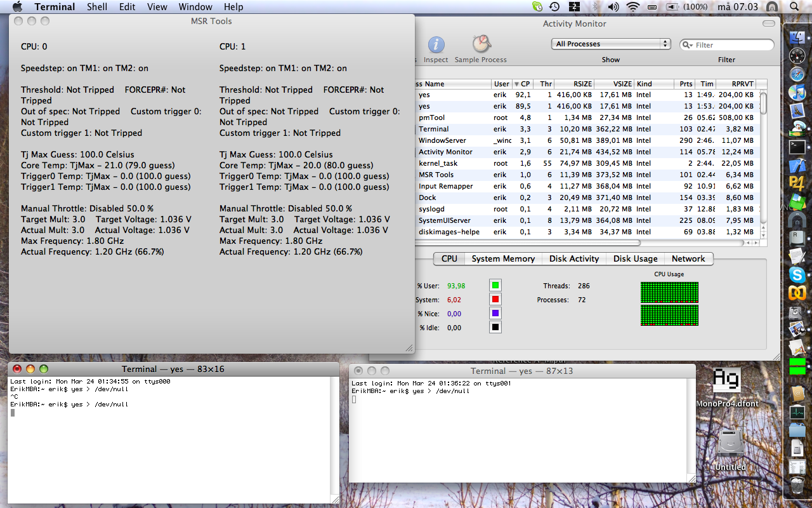Screen dimensions: 812x508
Task: Sort by the User column header
Action: click(501, 84)
